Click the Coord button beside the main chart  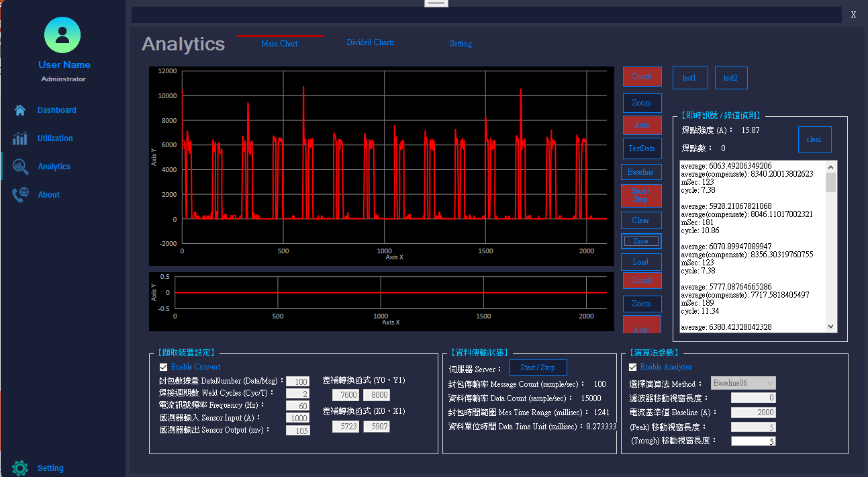pyautogui.click(x=642, y=77)
